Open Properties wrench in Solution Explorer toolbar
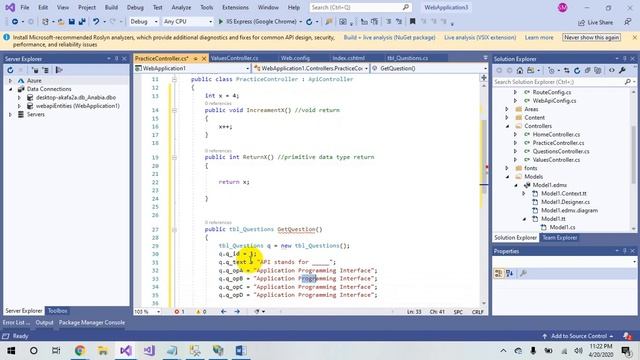The width and height of the screenshot is (640, 360). point(622,71)
